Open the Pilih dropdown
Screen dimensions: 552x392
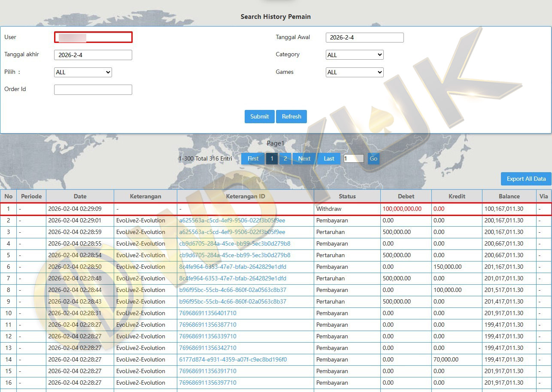(83, 72)
